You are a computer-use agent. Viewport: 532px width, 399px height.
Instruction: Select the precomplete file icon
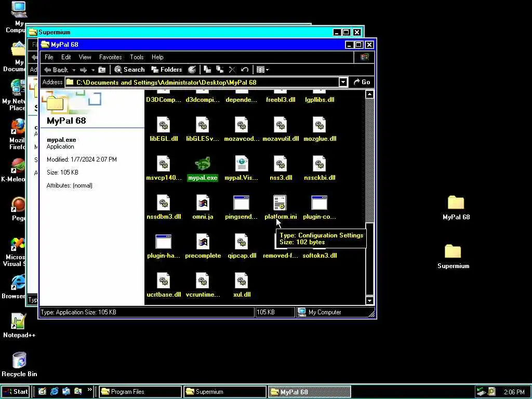coord(203,242)
